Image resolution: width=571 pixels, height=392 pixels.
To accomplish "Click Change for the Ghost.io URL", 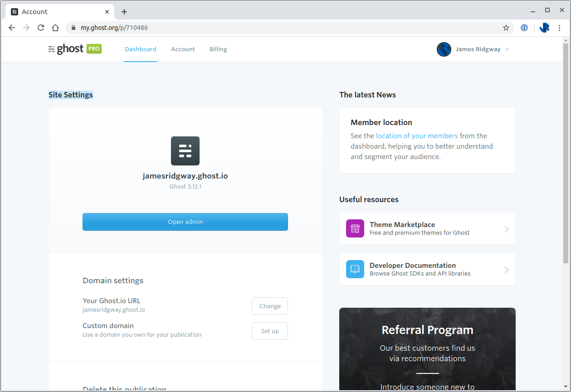I will (x=270, y=306).
